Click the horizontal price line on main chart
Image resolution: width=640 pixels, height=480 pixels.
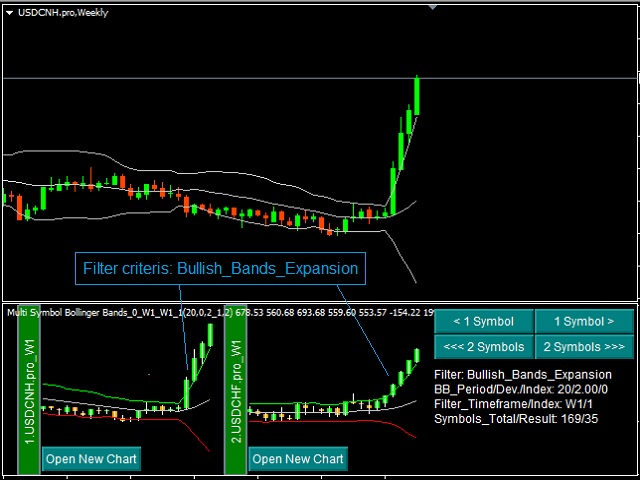320,78
